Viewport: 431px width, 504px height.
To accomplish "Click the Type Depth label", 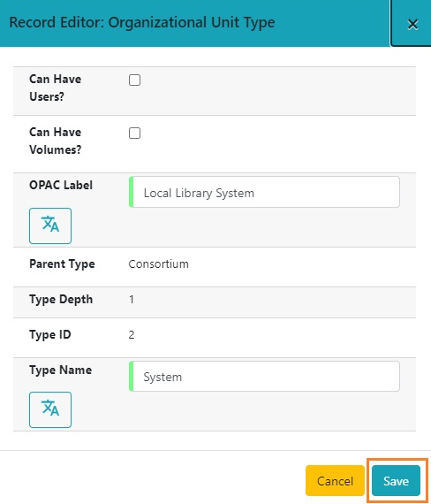I will click(61, 299).
